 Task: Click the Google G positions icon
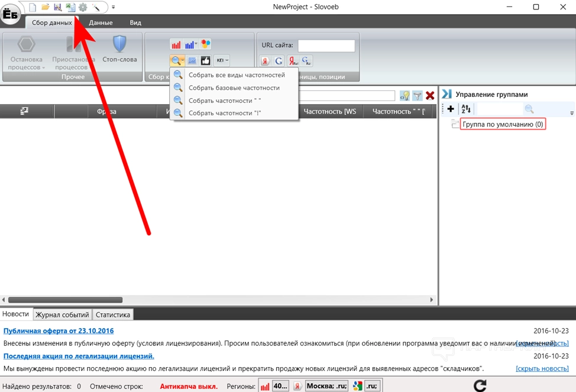pos(279,61)
